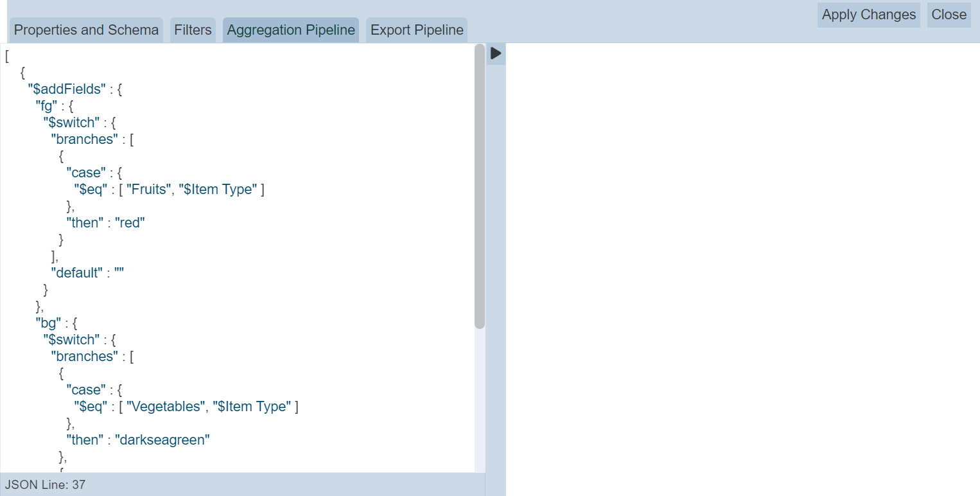Click the "red" color value
Viewport: 980px width, 496px height.
pyautogui.click(x=130, y=223)
